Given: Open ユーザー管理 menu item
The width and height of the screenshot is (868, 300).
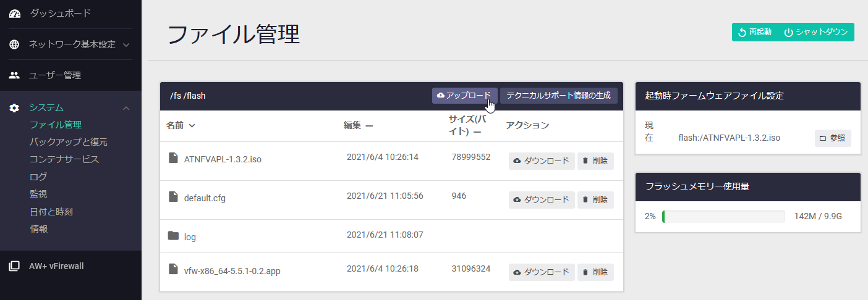Looking at the screenshot, I should (x=55, y=75).
